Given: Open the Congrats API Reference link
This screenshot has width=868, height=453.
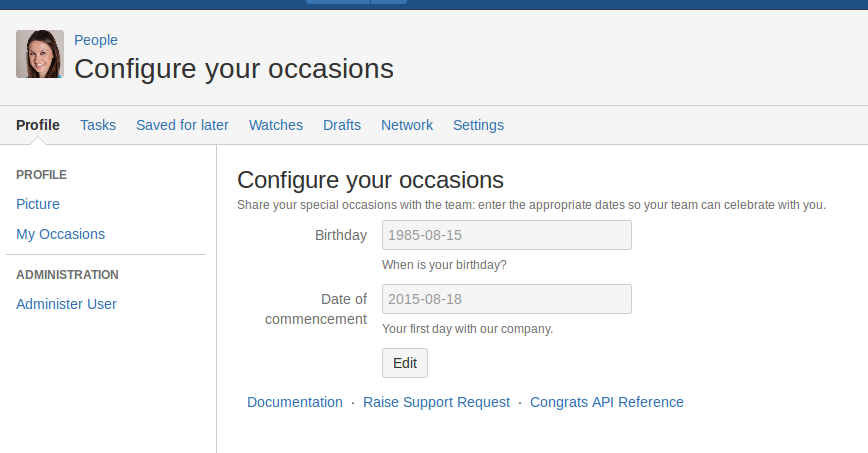Looking at the screenshot, I should pyautogui.click(x=607, y=402).
